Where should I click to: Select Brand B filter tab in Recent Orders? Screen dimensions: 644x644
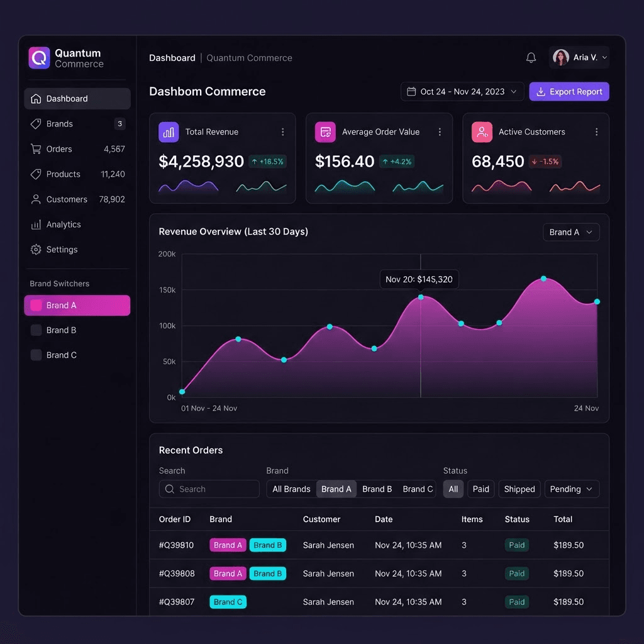coord(377,489)
